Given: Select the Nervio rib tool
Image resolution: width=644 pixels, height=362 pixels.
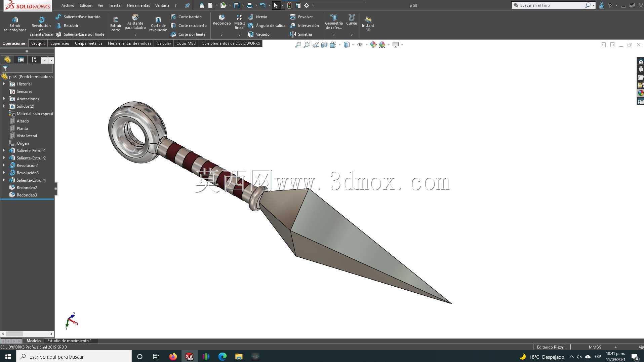Looking at the screenshot, I should click(x=257, y=17).
